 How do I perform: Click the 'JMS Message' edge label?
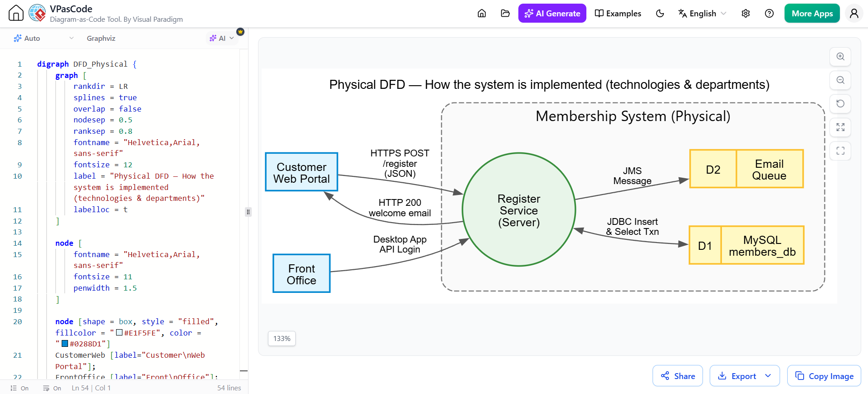pos(632,176)
